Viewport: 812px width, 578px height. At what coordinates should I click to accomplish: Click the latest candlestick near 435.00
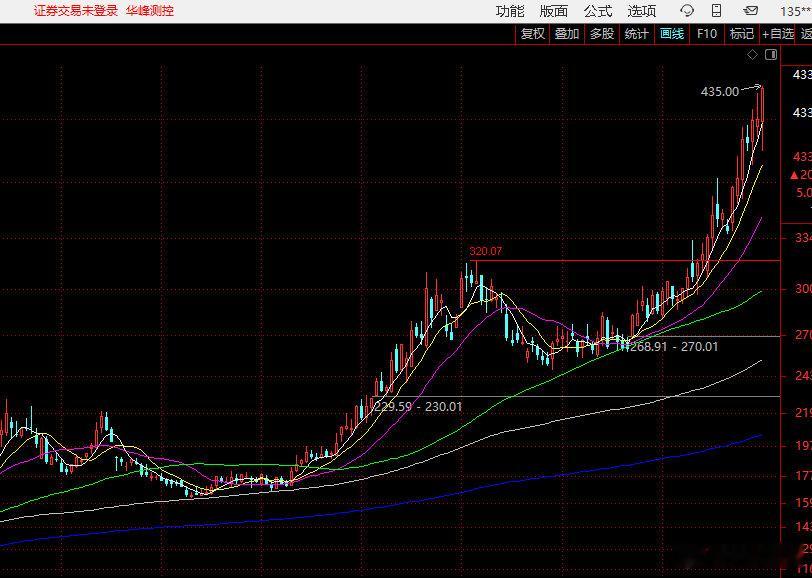click(762, 106)
